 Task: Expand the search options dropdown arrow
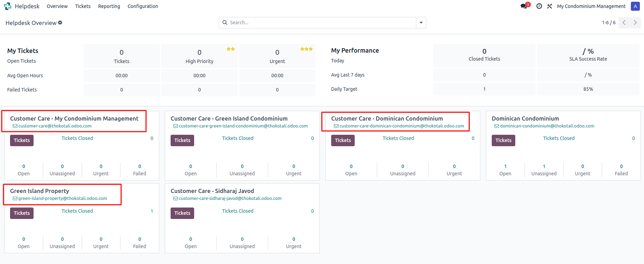pos(421,23)
